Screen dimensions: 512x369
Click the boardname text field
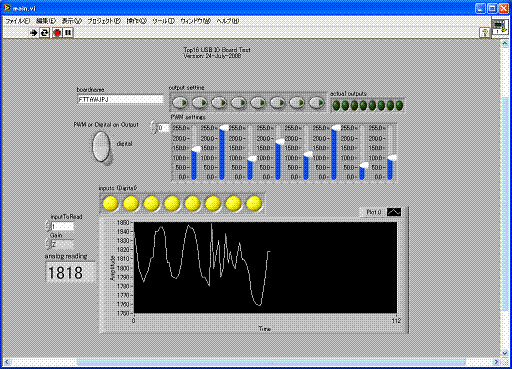coord(120,99)
